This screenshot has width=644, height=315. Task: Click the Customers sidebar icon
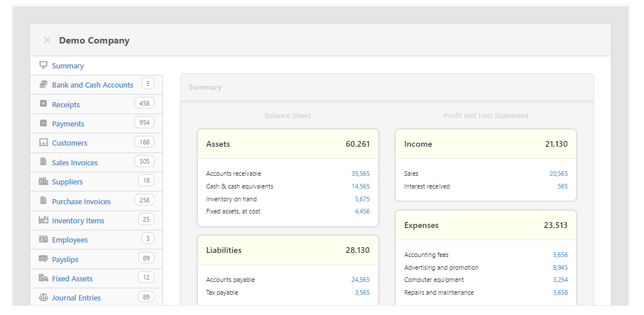(x=44, y=143)
